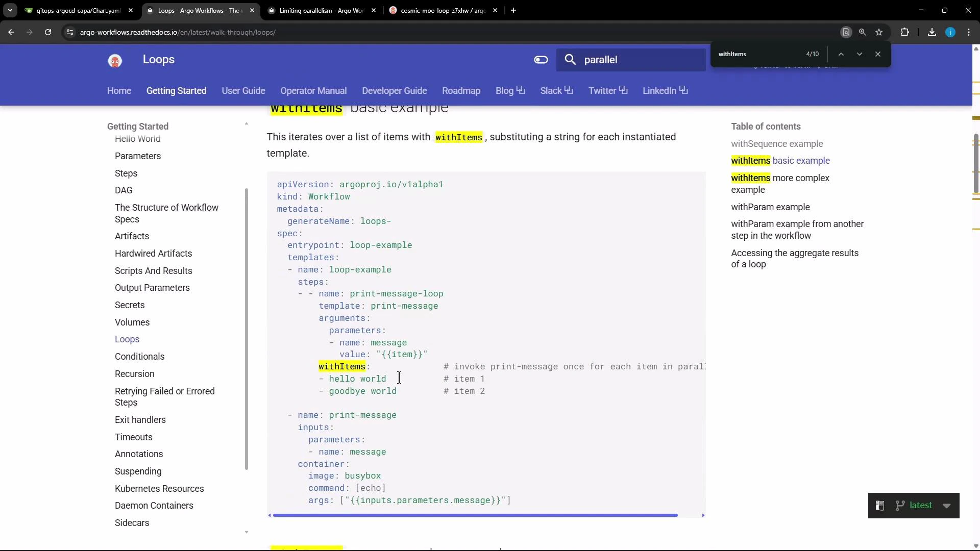
Task: Open the Operator Manual navigation tab
Action: [313, 91]
